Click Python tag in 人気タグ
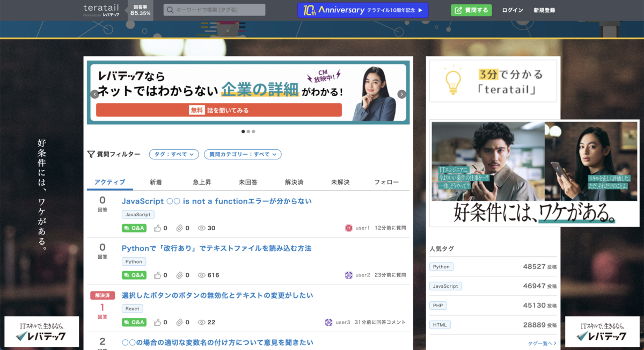This screenshot has width=644, height=350. (441, 267)
